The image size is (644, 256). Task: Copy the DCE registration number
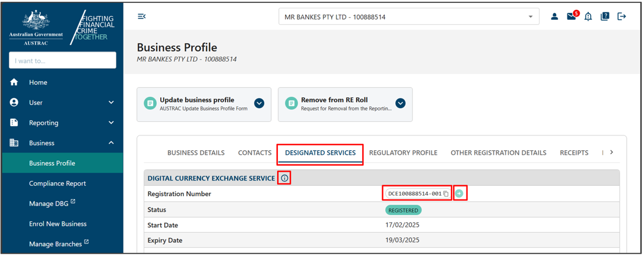click(446, 194)
